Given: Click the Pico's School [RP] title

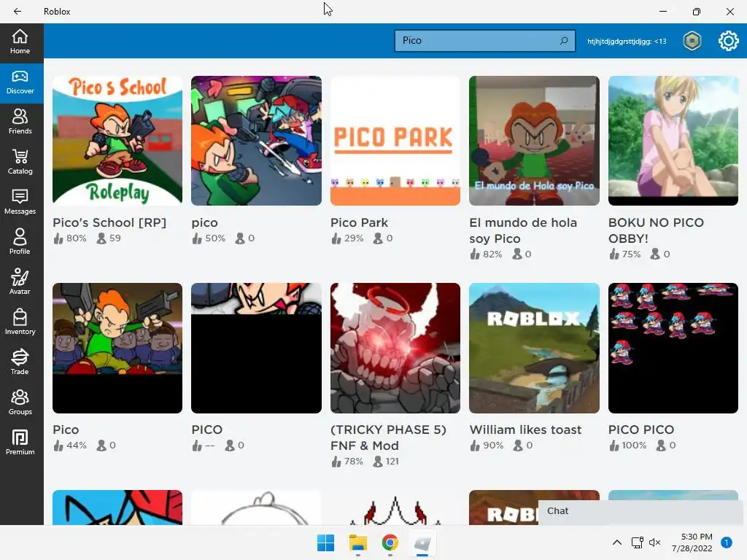Looking at the screenshot, I should coord(109,223).
